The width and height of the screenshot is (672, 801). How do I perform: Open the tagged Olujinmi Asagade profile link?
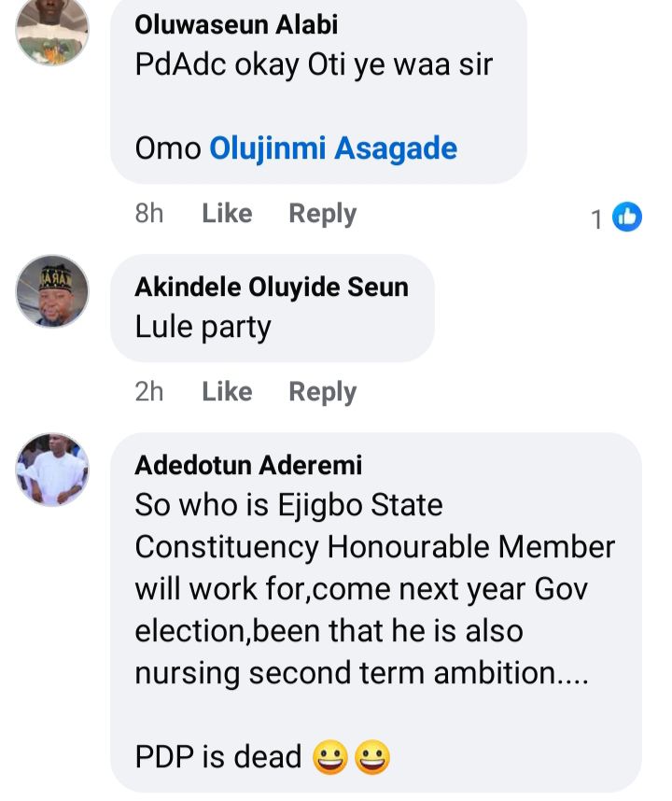(x=333, y=148)
